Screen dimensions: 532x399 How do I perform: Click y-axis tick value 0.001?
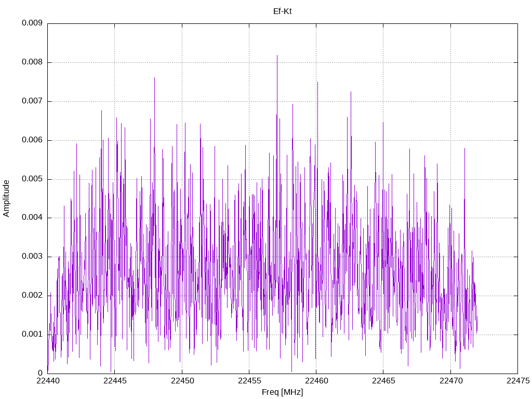[32, 335]
